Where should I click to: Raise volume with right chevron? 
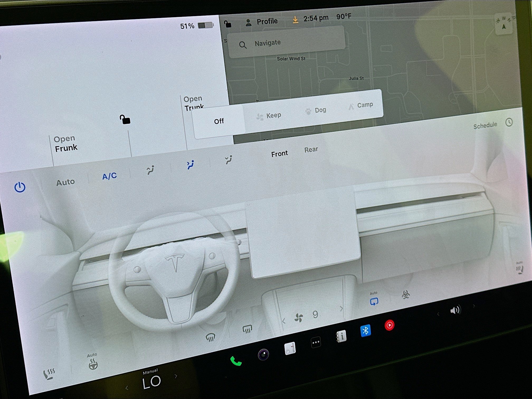[474, 306]
